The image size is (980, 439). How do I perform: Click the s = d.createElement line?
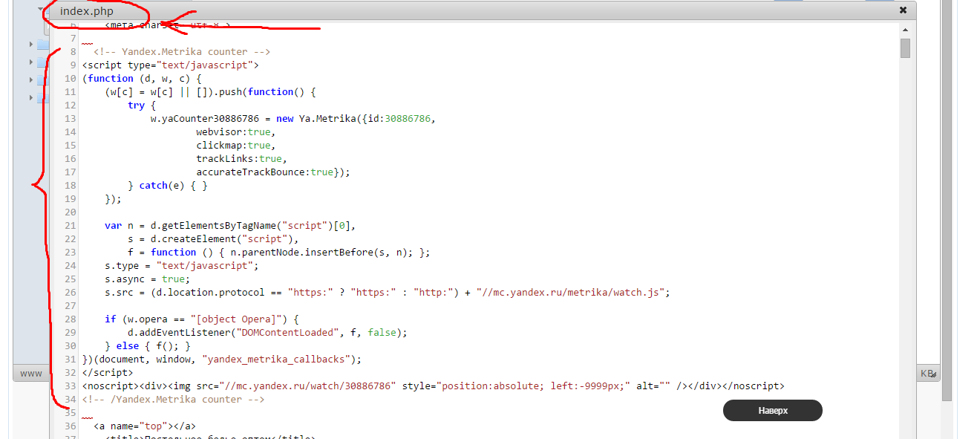pyautogui.click(x=213, y=239)
